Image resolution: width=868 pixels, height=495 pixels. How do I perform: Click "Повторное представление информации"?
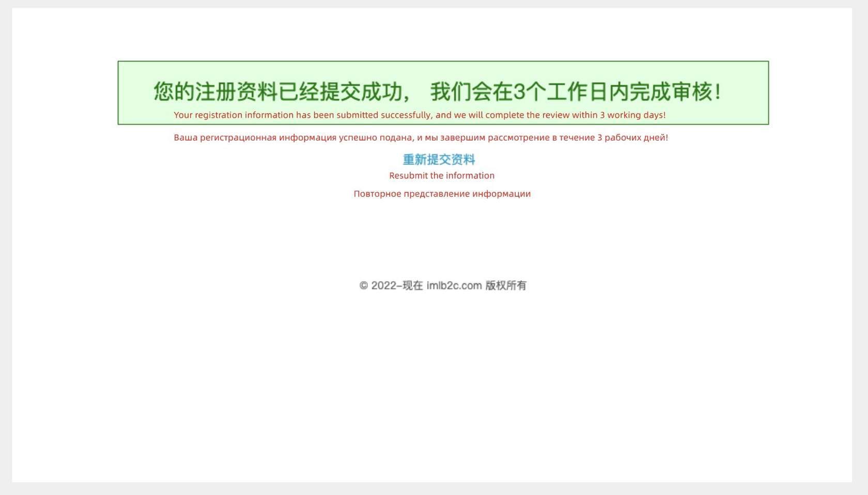pyautogui.click(x=442, y=194)
